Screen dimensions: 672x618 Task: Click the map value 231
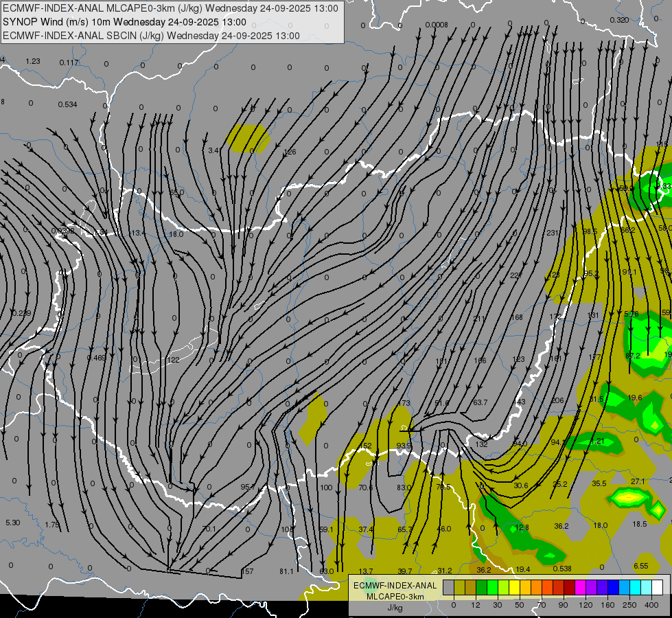(553, 233)
